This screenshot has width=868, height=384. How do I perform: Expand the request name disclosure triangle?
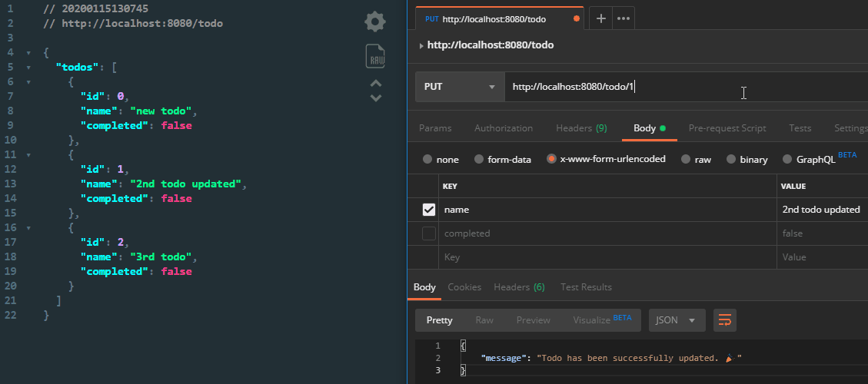point(421,45)
